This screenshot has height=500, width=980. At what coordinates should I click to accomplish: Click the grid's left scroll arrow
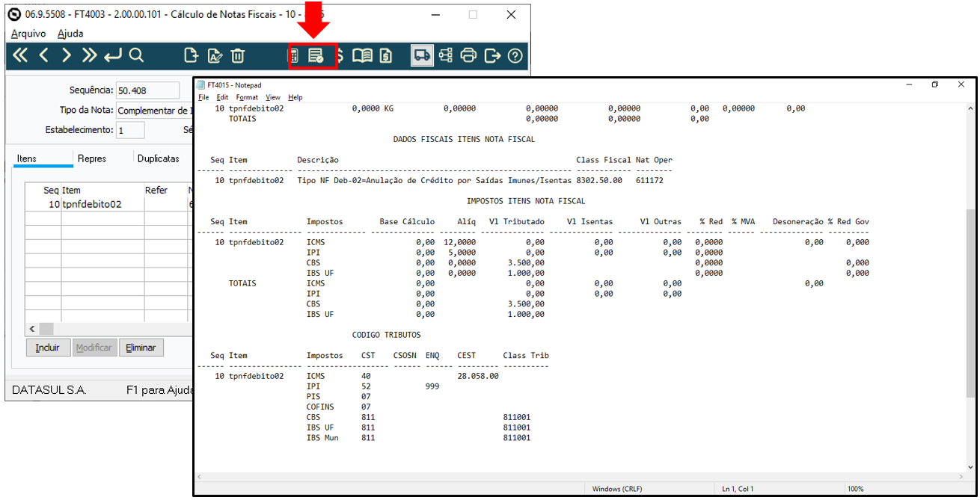pyautogui.click(x=32, y=329)
